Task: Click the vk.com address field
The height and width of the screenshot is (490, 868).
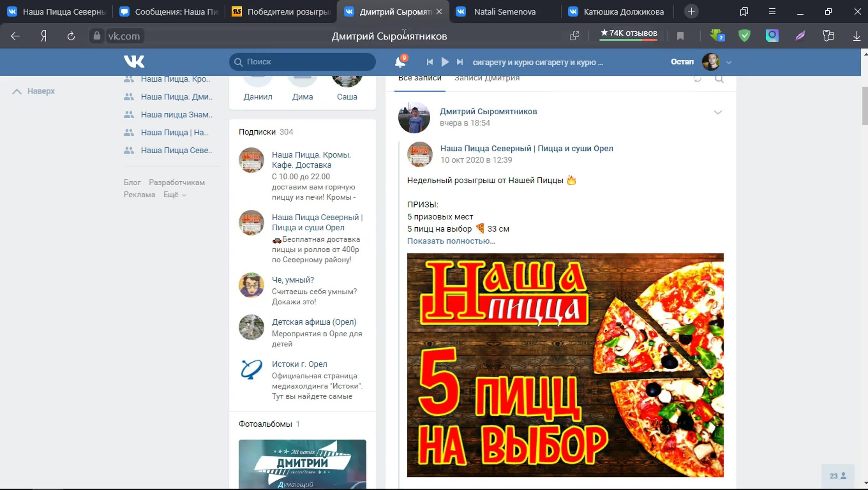Action: 124,36
